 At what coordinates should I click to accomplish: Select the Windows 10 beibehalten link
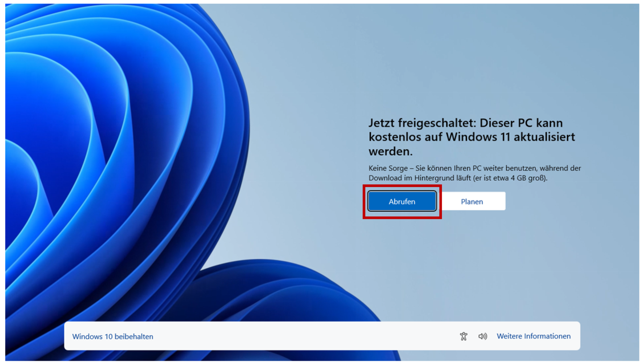click(113, 336)
